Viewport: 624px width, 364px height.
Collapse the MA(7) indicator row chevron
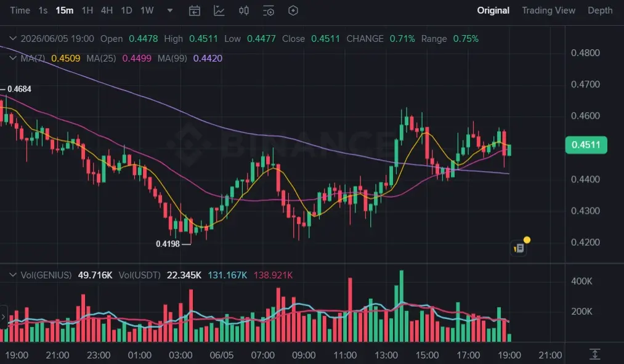(13, 58)
